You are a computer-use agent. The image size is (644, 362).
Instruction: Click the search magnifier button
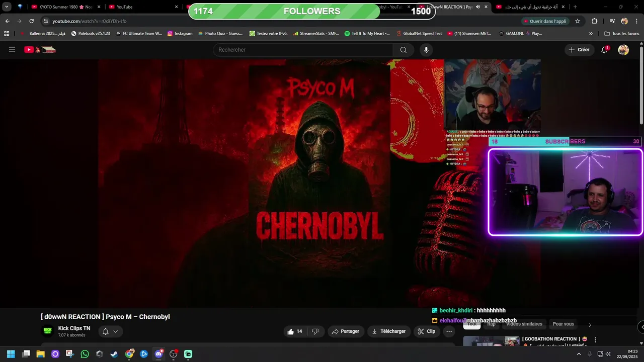404,50
